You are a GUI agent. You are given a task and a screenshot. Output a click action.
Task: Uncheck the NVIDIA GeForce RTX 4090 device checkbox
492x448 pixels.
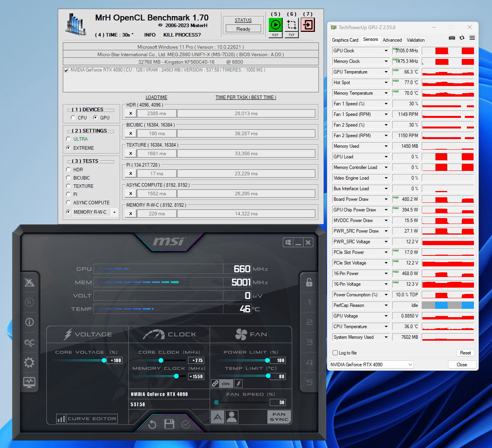[x=66, y=70]
